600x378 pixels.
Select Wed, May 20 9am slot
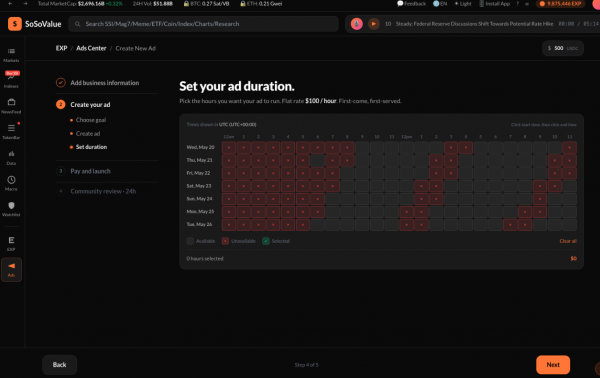pos(362,147)
